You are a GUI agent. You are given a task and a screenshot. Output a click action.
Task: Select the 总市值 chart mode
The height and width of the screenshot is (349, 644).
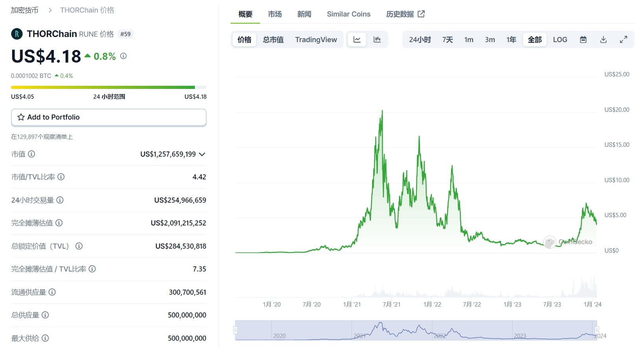coord(273,40)
